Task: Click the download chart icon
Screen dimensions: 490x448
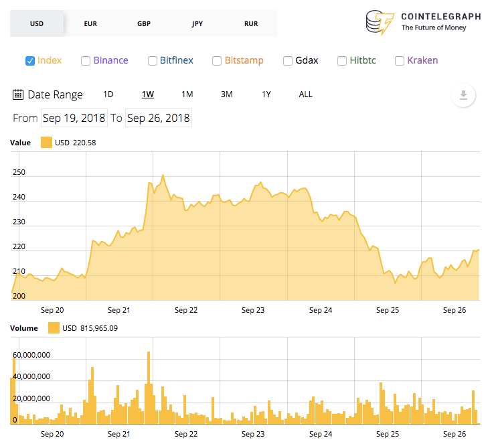Action: (x=463, y=94)
